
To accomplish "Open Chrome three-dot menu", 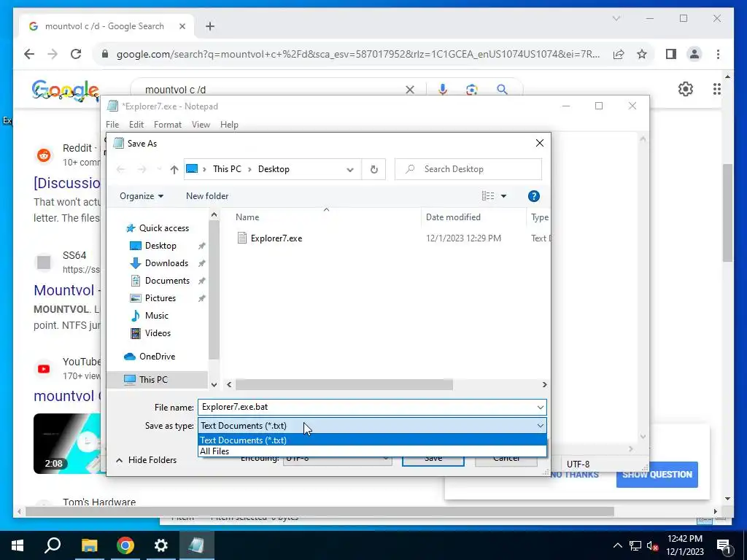I will [x=718, y=54].
